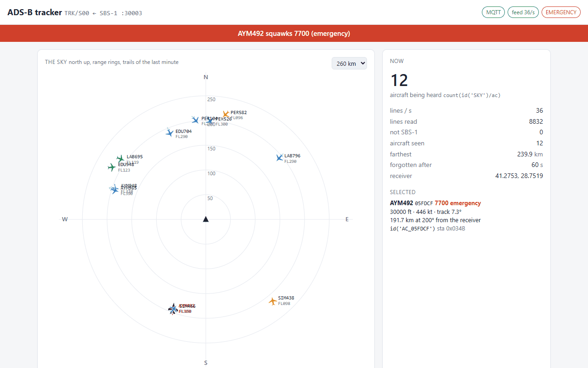Screen dimensions: 588x368
Task: Click the '30000 ft · 446 kt' details line
Action: 426,212
